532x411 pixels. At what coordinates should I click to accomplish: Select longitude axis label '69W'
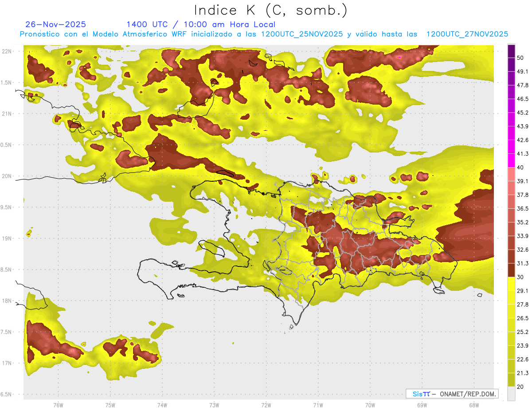click(x=422, y=405)
